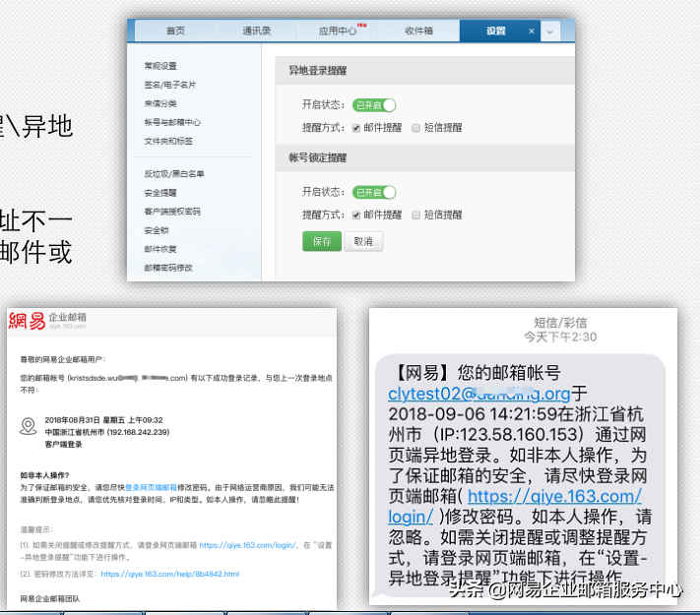
Task: Check 短信提醒 under 帐号锁定提醒
Action: point(415,215)
